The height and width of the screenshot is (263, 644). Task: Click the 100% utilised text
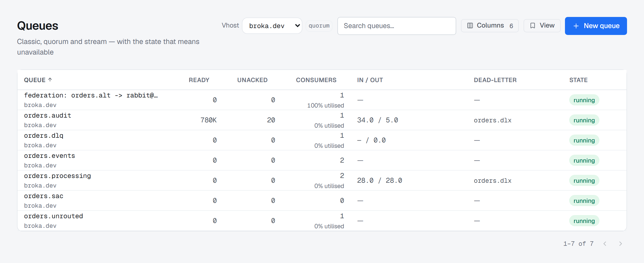(325, 105)
